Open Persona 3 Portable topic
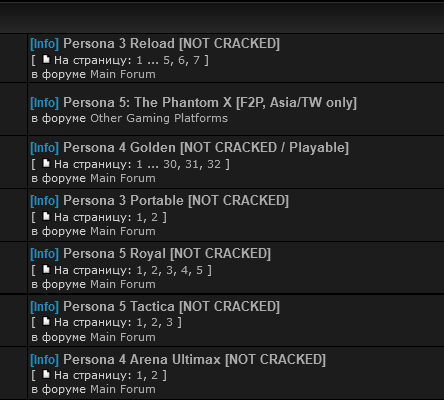The width and height of the screenshot is (444, 400). click(176, 201)
